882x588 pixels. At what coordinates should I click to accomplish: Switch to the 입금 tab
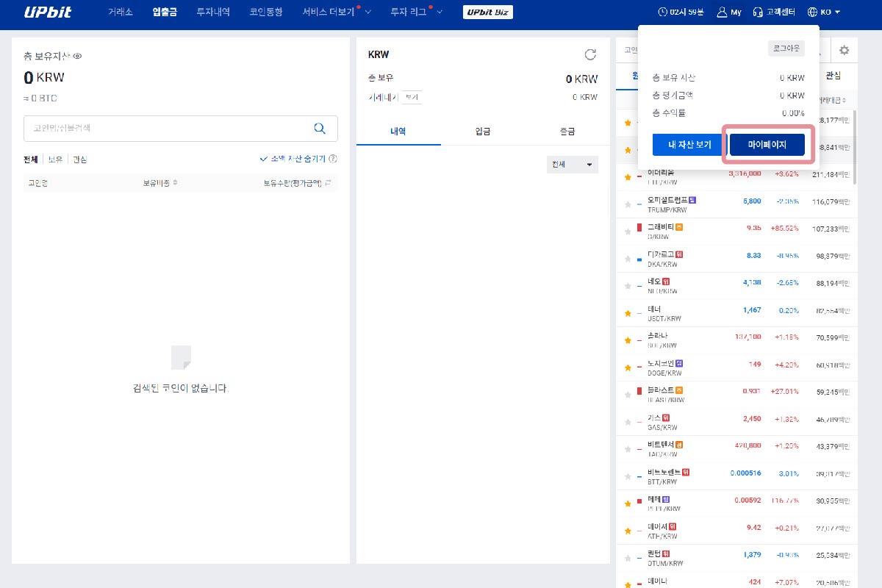[483, 132]
